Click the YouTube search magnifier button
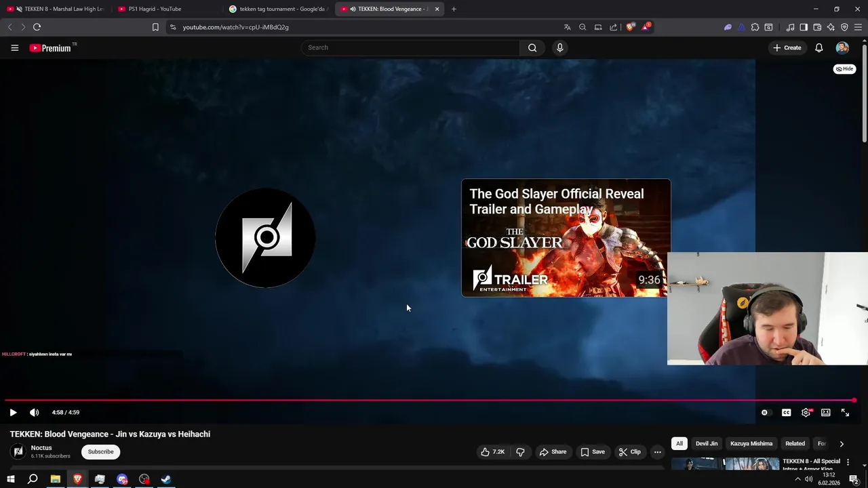868x488 pixels. click(x=532, y=47)
